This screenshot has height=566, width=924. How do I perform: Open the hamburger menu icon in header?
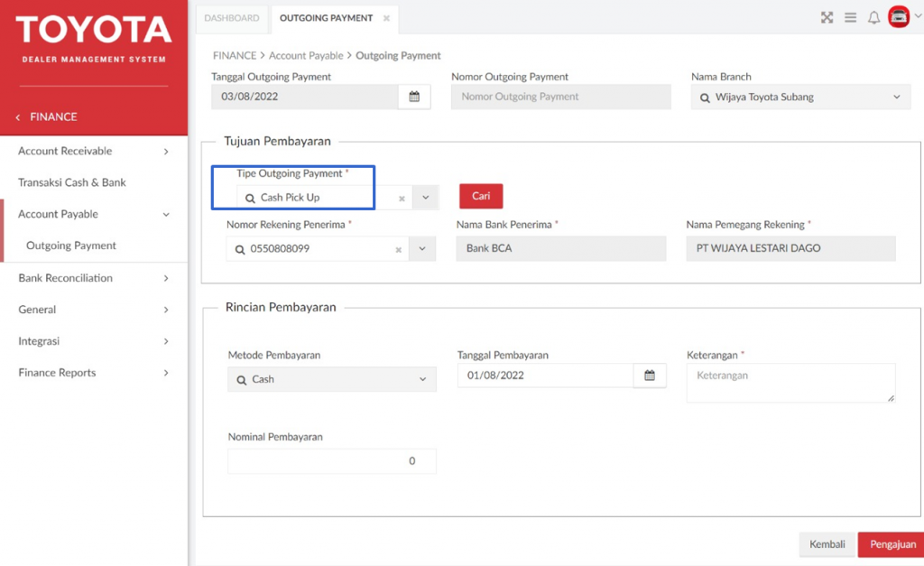pos(850,18)
